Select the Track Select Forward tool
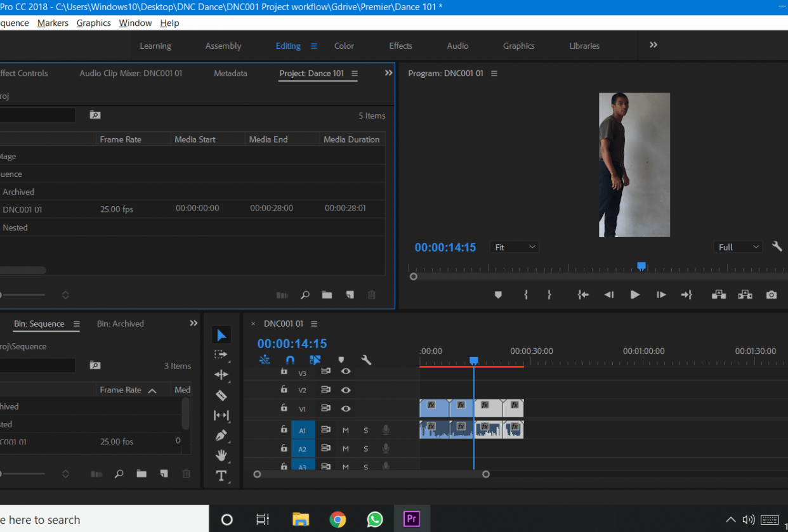 tap(221, 354)
